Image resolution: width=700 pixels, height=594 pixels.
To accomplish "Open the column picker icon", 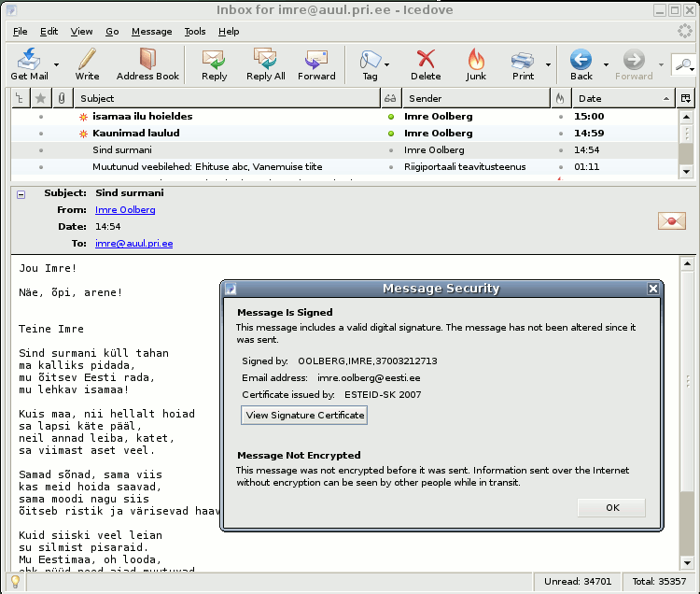I will 686,98.
